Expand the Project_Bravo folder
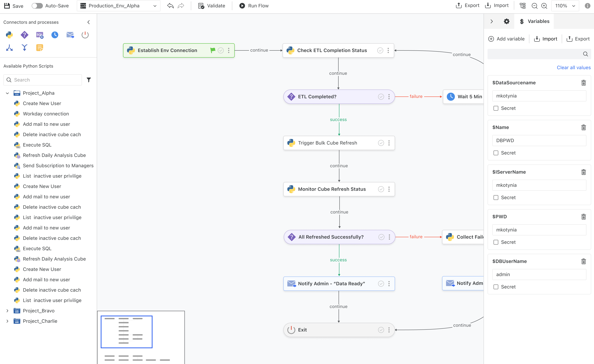The width and height of the screenshot is (594, 364). [7, 311]
